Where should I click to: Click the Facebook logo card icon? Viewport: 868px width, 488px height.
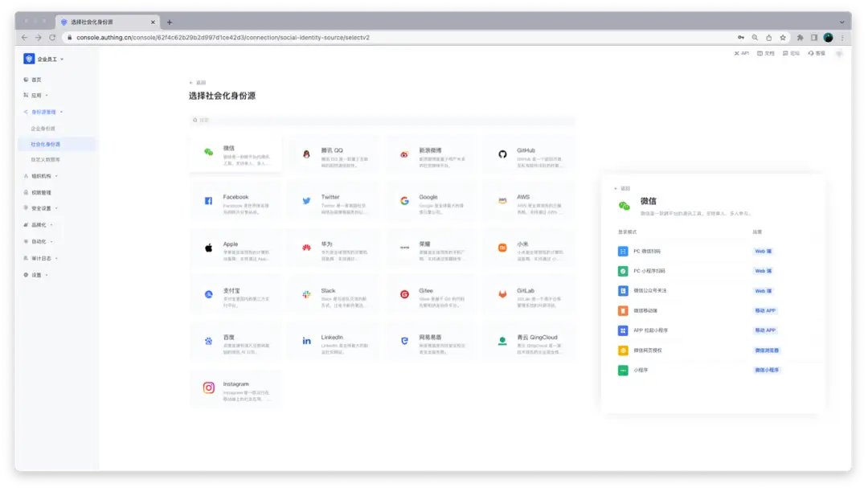pyautogui.click(x=209, y=200)
